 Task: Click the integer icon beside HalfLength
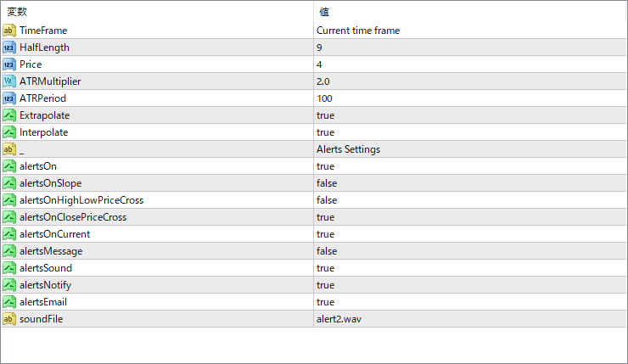coord(9,48)
